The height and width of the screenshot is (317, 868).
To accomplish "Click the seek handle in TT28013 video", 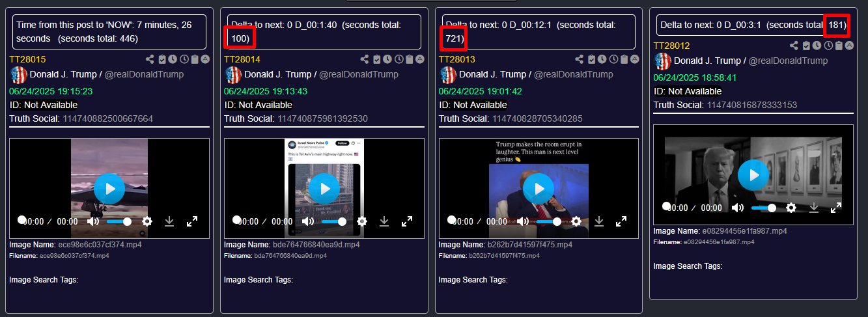I will [x=451, y=219].
